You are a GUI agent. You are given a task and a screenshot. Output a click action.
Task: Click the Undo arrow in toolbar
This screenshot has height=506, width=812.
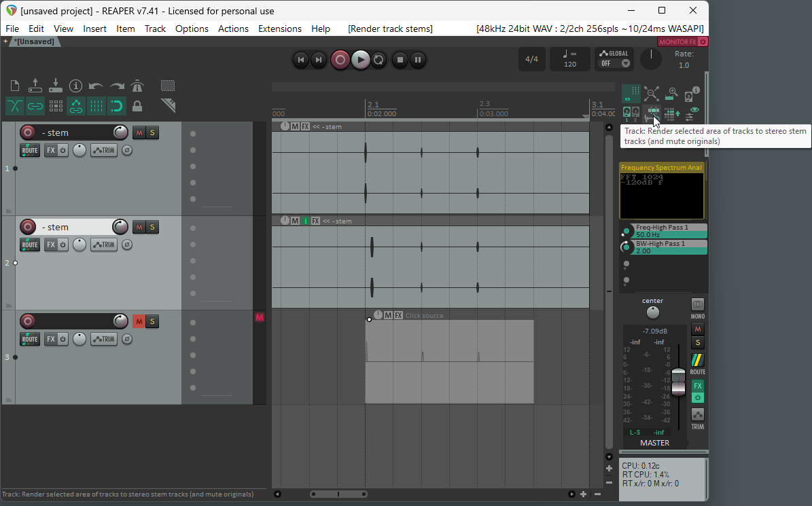[96, 86]
